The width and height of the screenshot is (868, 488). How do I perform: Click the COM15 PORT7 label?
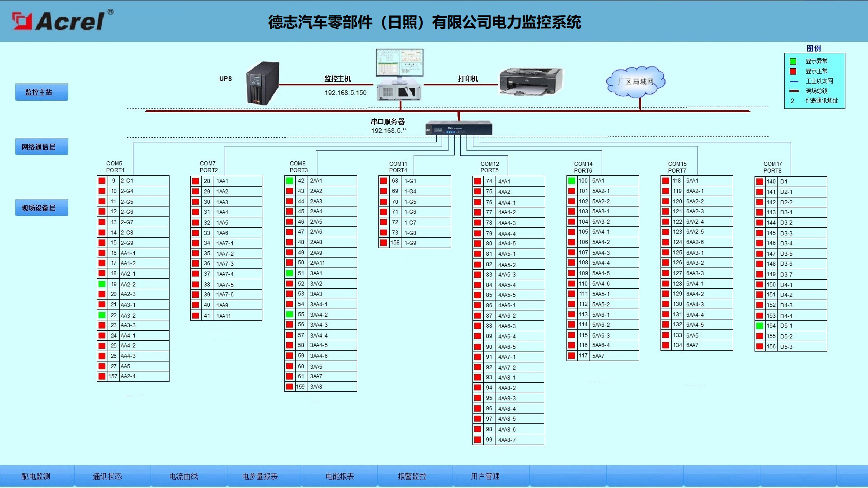677,167
